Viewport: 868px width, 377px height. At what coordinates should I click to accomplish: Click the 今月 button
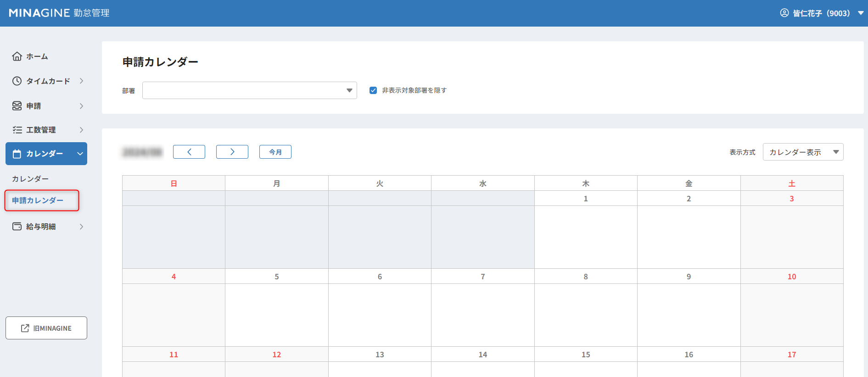275,152
